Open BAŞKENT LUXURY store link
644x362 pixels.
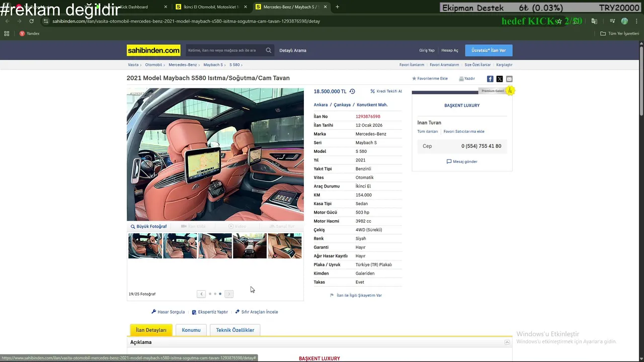462,106
